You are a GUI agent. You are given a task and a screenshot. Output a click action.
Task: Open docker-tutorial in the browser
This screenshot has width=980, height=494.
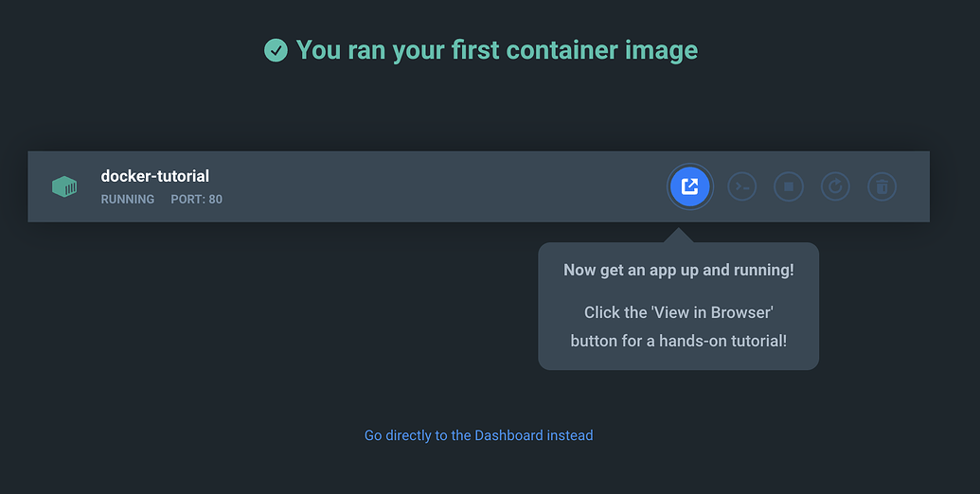pos(689,186)
